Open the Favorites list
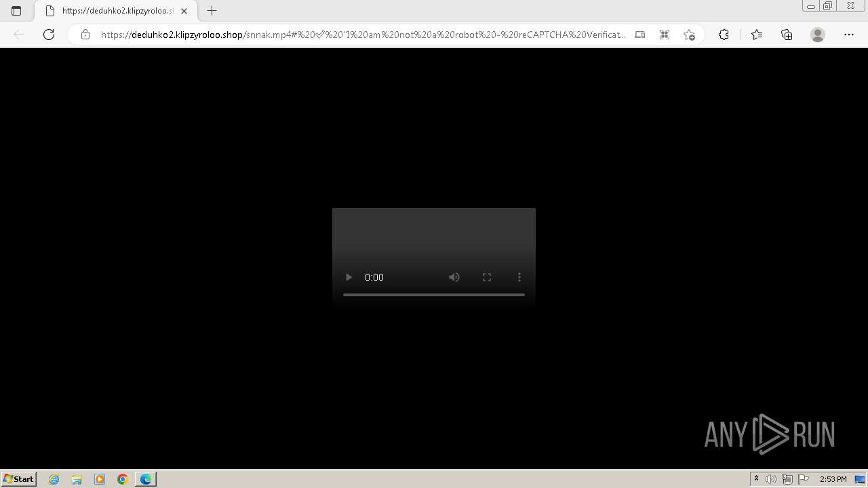 757,35
